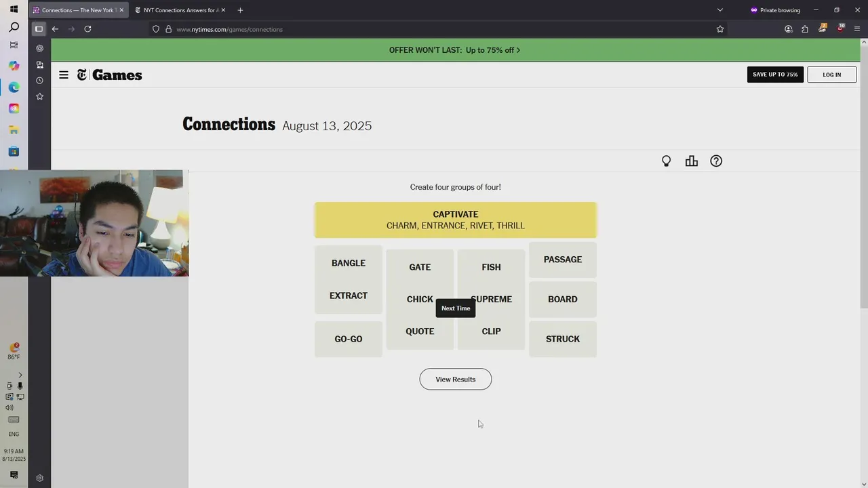Open the hints lightbulb icon
868x488 pixels.
click(666, 161)
